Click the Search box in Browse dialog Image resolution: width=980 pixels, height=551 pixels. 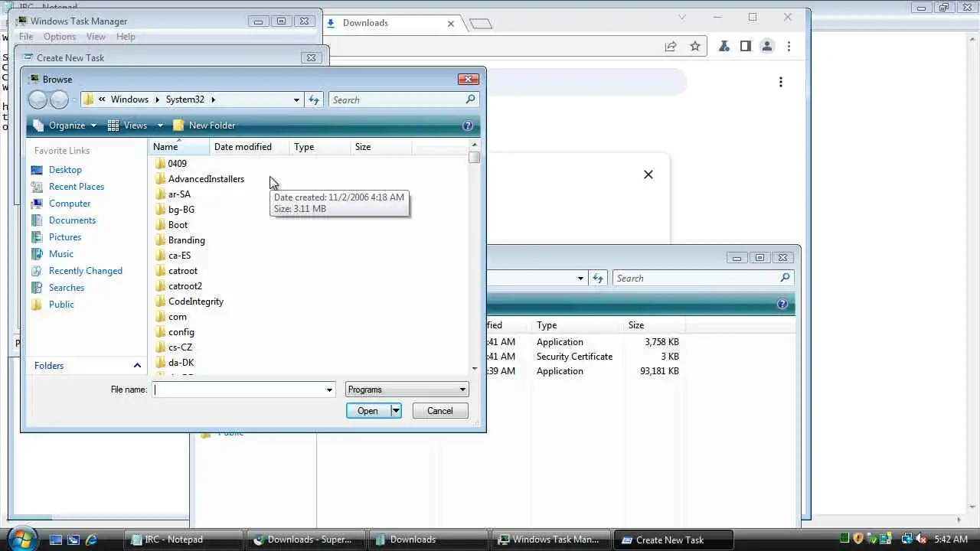click(x=397, y=99)
